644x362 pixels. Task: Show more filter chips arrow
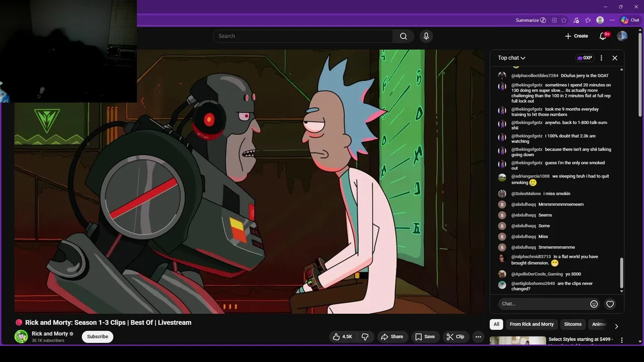click(616, 326)
